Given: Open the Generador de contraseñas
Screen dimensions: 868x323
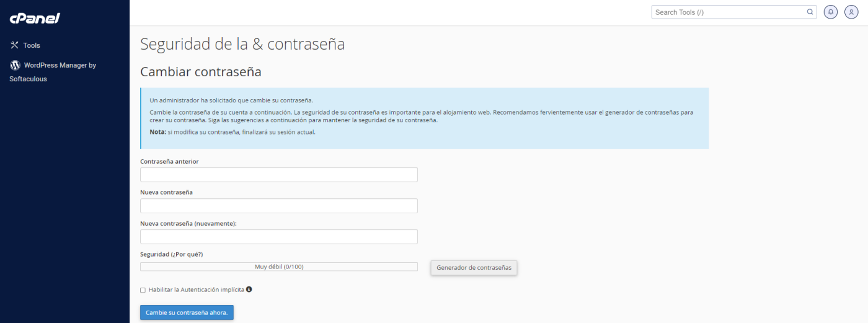Looking at the screenshot, I should point(474,268).
